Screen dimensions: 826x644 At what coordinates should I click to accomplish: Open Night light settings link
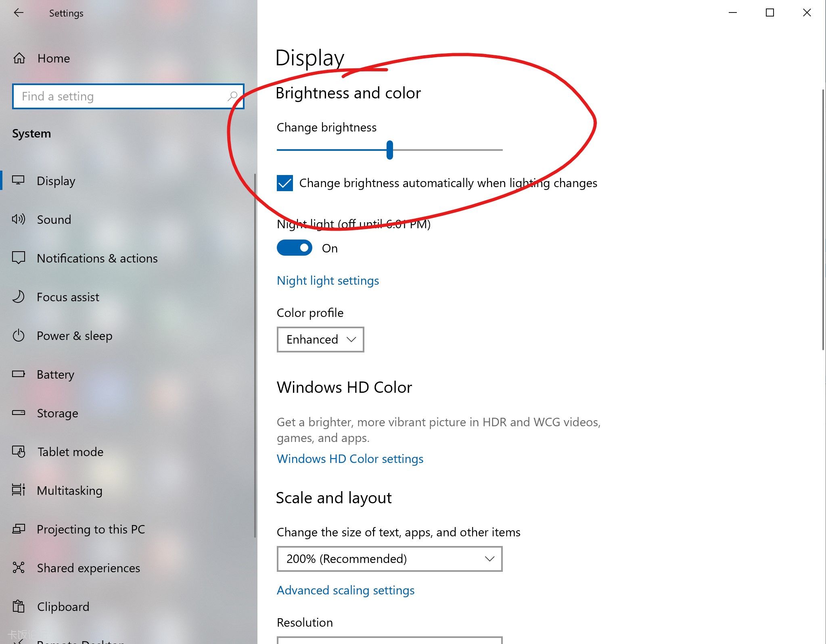tap(328, 281)
